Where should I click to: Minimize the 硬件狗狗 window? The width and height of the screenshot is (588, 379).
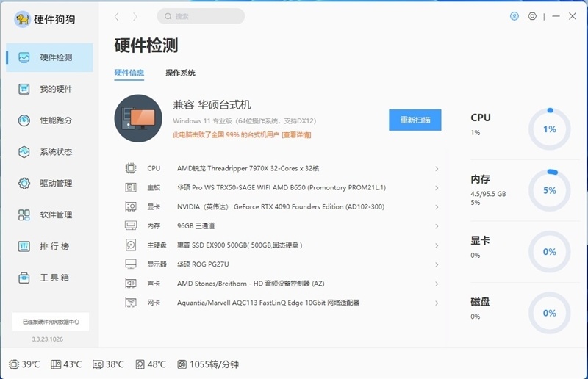556,16
